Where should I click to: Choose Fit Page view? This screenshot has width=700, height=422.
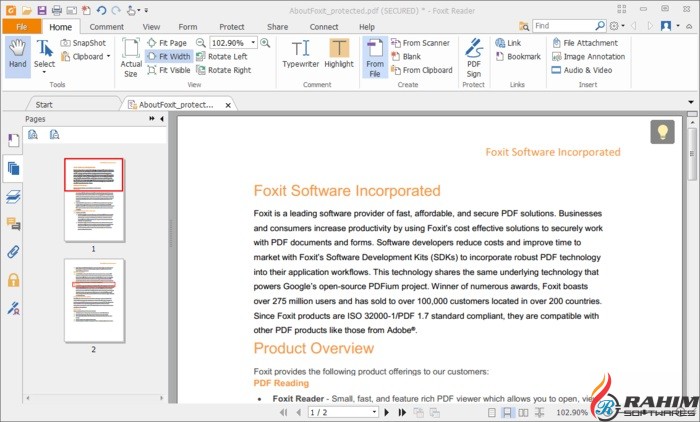(x=167, y=43)
